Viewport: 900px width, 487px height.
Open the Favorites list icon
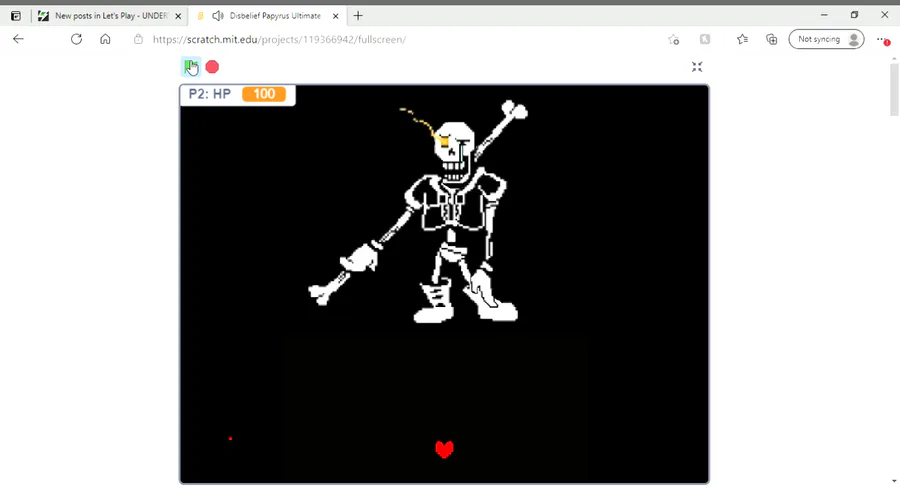click(742, 39)
